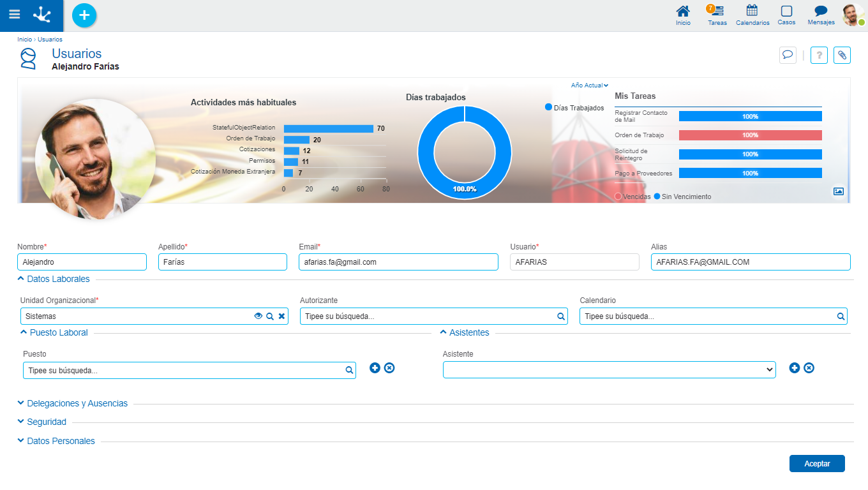Click Autorizante search magnifier icon
This screenshot has width=868, height=490.
coord(561,316)
